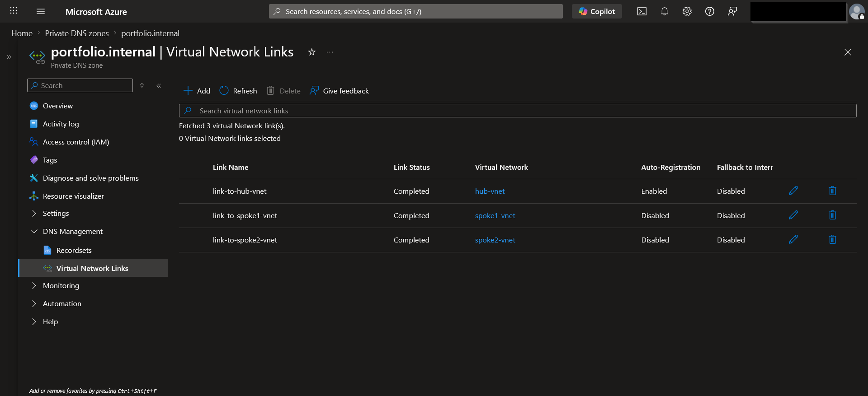This screenshot has height=396, width=868.
Task: Sort by Link Status column header
Action: click(x=411, y=167)
